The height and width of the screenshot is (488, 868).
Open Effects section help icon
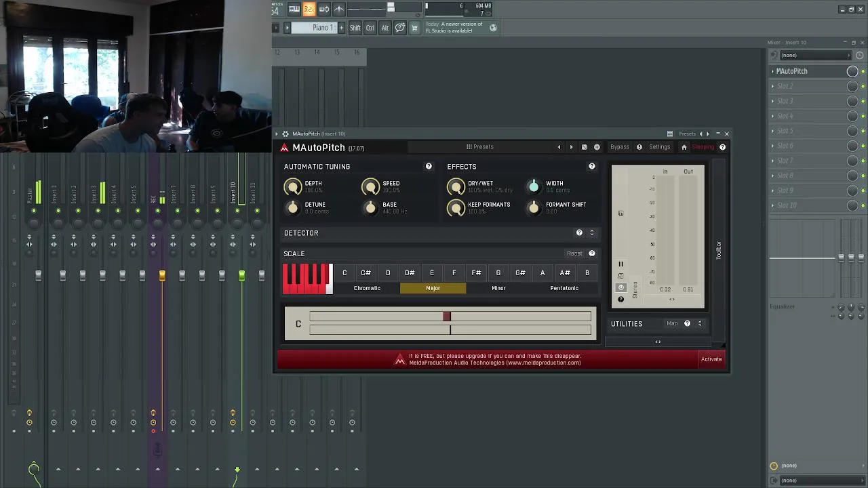coord(592,166)
